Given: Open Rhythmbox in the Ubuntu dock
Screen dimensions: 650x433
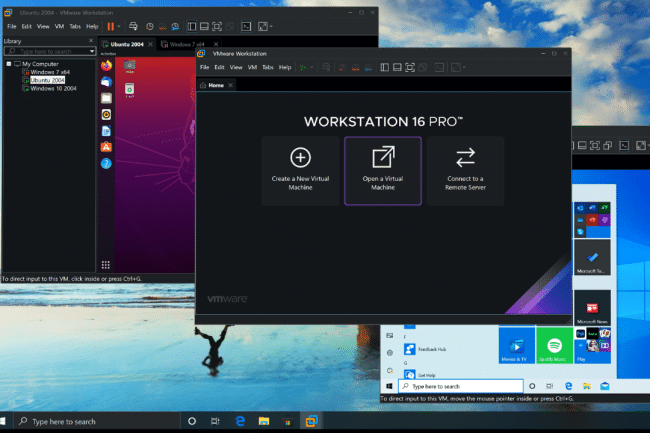Looking at the screenshot, I should (x=106, y=114).
